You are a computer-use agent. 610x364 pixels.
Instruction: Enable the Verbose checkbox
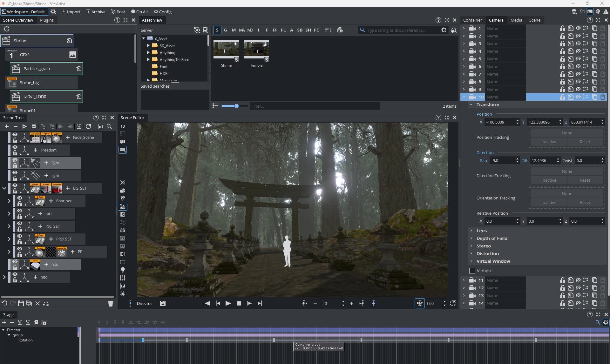tap(472, 271)
